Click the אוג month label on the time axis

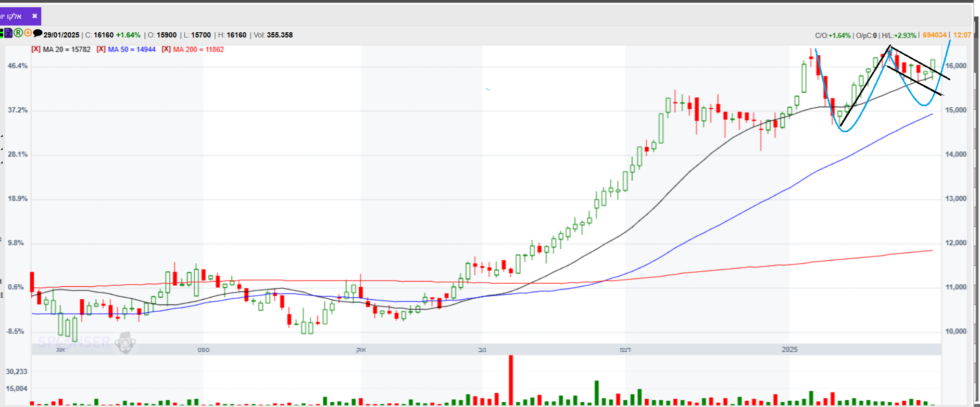point(60,350)
